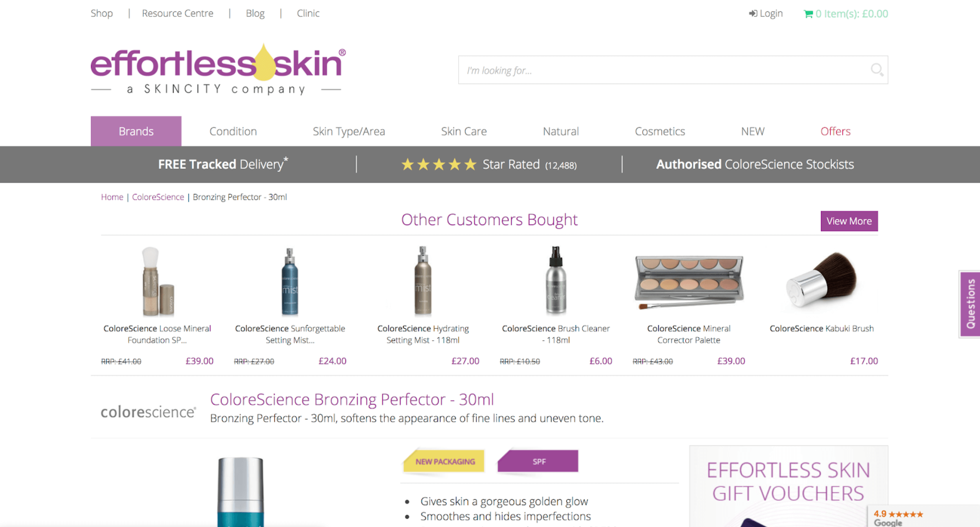
Task: Open the Questions side tab
Action: 970,304
